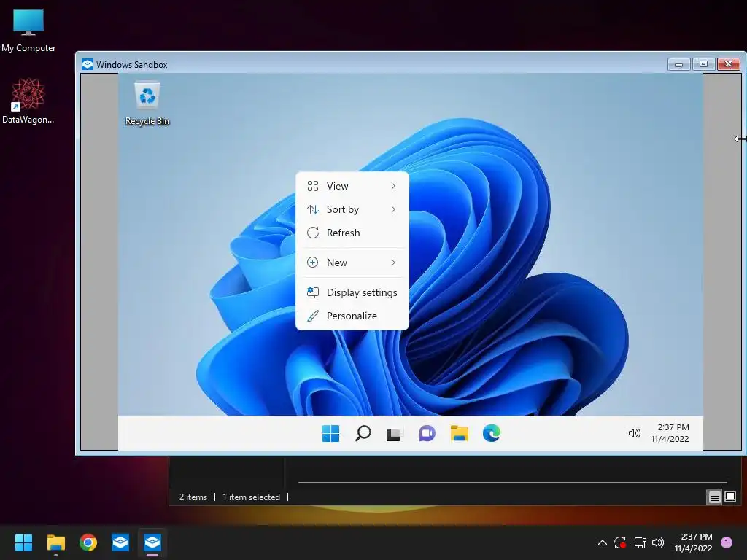Open the DataWagon desktop shortcut

28,101
